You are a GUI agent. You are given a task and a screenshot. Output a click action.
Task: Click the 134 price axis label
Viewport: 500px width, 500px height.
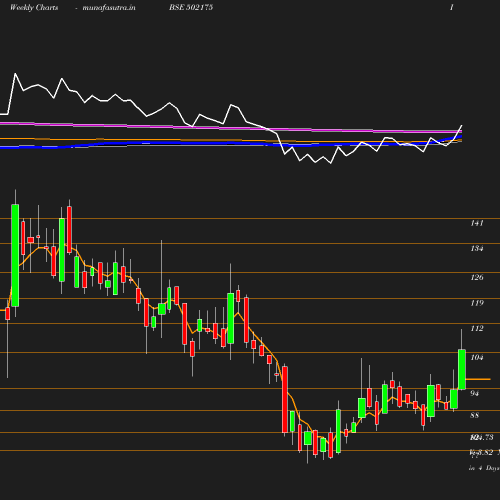pyautogui.click(x=477, y=248)
